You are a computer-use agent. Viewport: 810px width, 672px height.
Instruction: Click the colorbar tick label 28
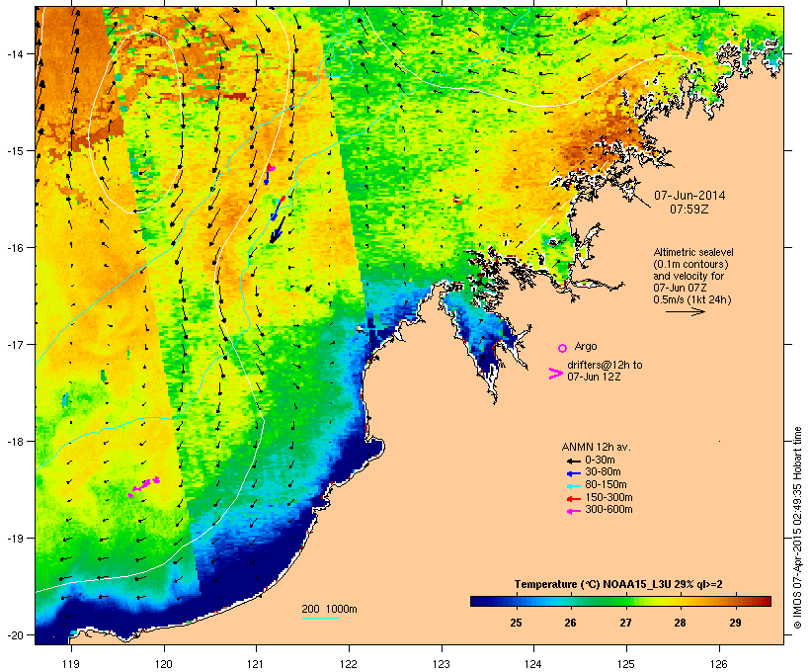coord(680,623)
